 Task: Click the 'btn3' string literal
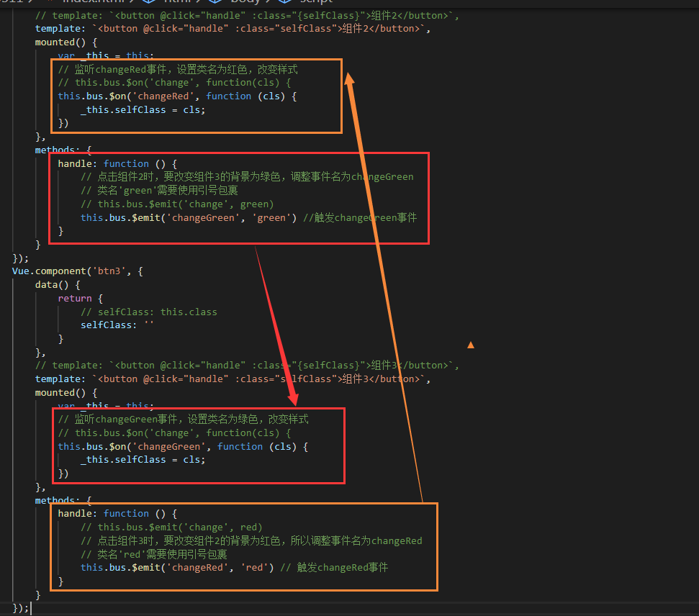point(109,271)
